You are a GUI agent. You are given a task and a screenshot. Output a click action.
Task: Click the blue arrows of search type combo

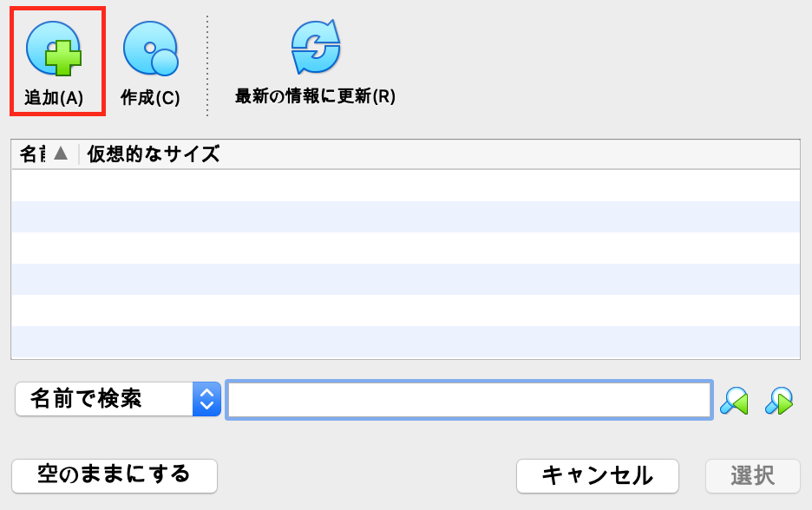(206, 399)
